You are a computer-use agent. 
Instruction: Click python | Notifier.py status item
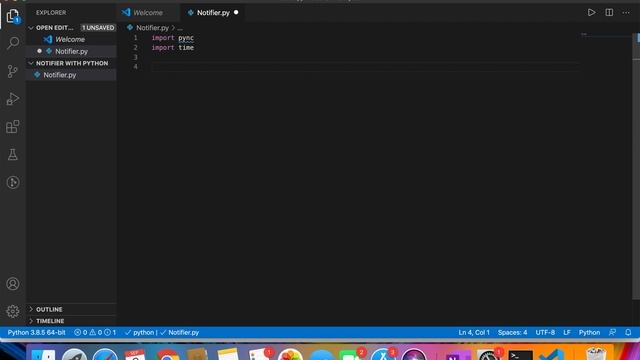(162, 332)
